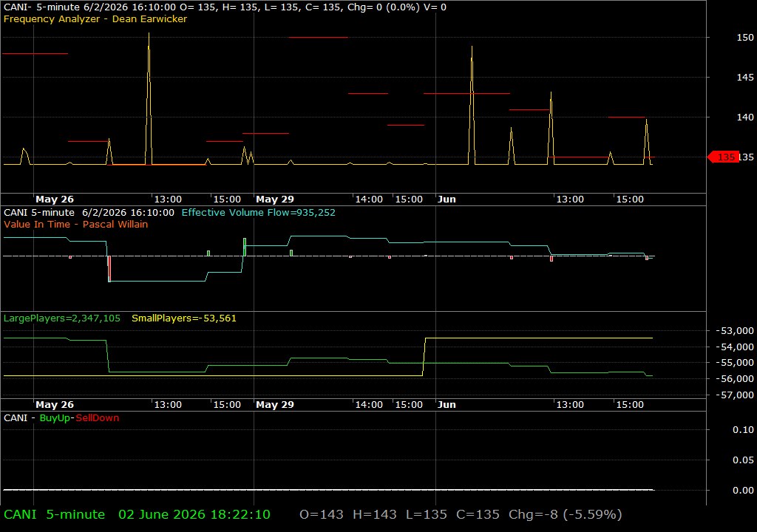Click 14:00 on the Frequency Analyzer time axis
The height and width of the screenshot is (532, 757).
point(369,199)
